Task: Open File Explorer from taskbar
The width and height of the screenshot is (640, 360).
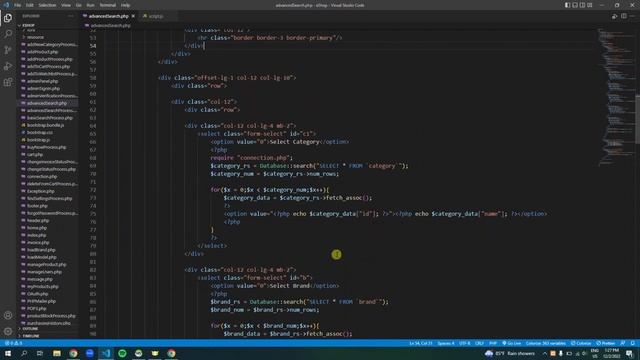Action: tap(57, 353)
